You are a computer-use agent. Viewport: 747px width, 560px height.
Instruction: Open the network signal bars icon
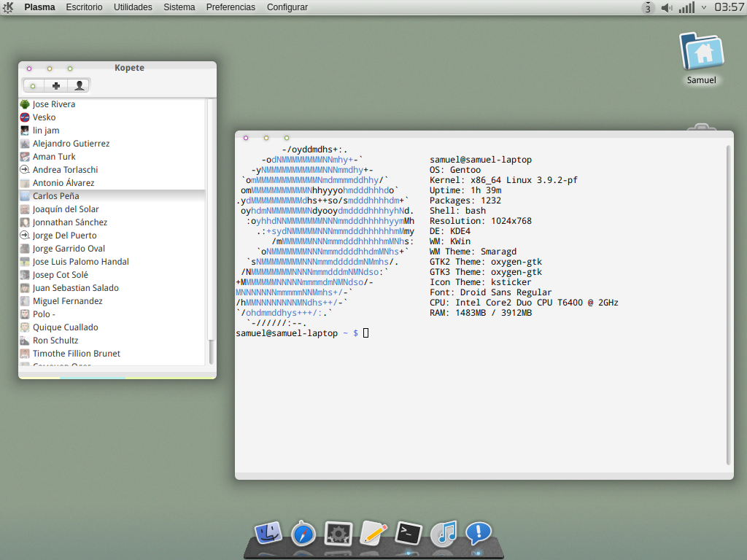[x=686, y=7]
